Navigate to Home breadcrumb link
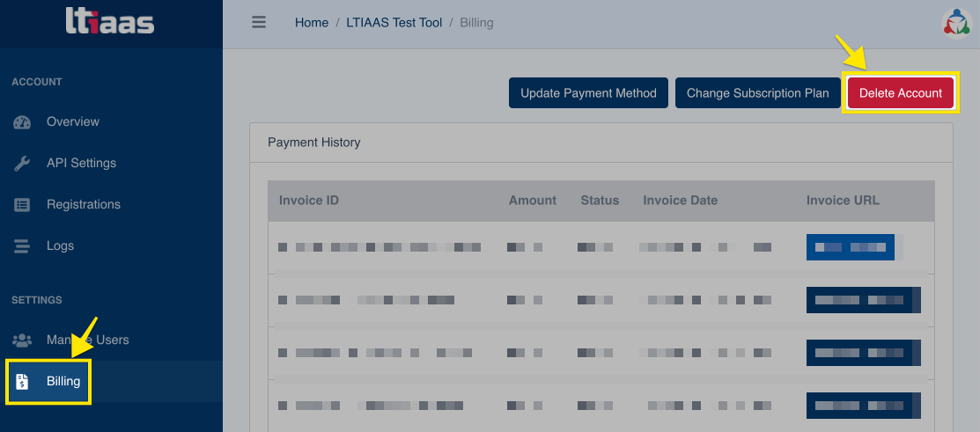 [x=312, y=23]
